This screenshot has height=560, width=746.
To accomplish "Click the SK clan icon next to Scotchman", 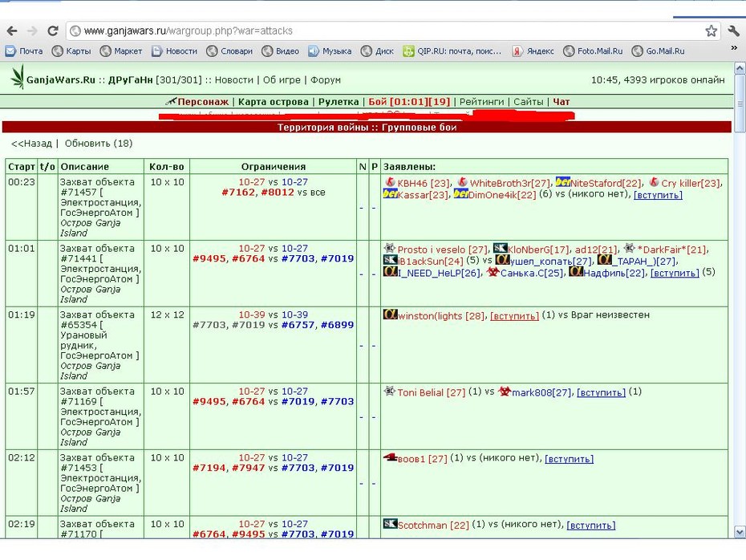I will point(390,524).
